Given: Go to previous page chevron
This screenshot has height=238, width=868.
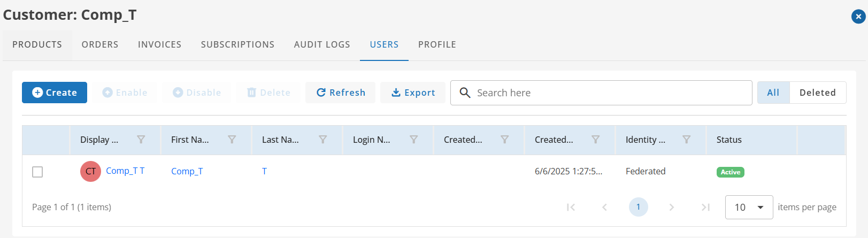Looking at the screenshot, I should pos(604,207).
